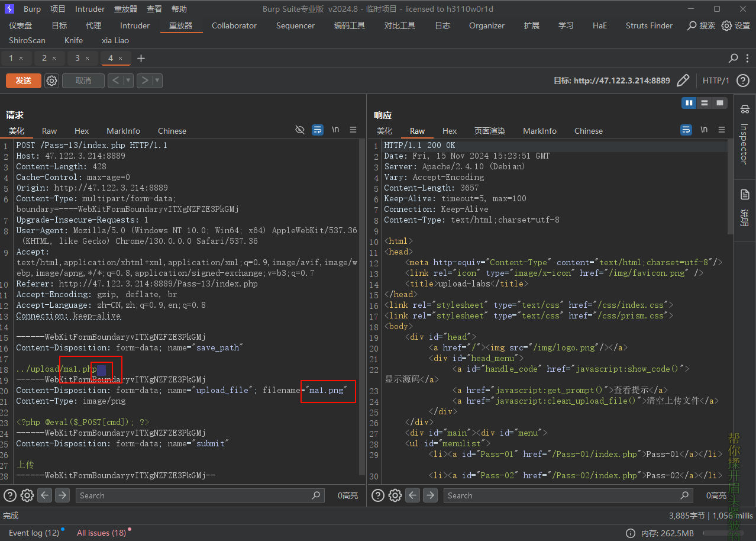756x541 pixels.
Task: Select combined tabbed layout icon
Action: [719, 103]
